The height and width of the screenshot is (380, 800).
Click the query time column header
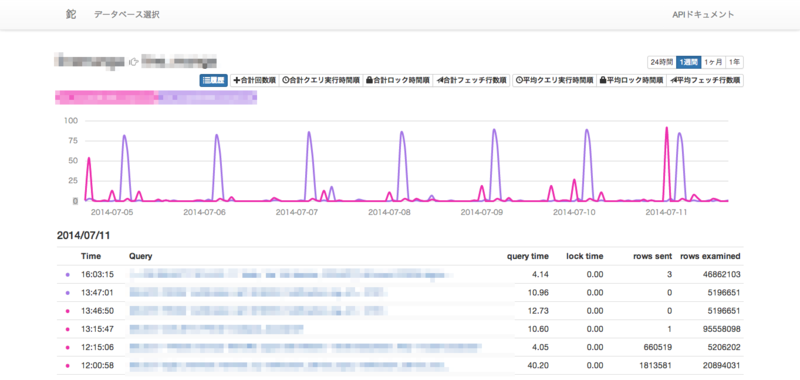528,256
